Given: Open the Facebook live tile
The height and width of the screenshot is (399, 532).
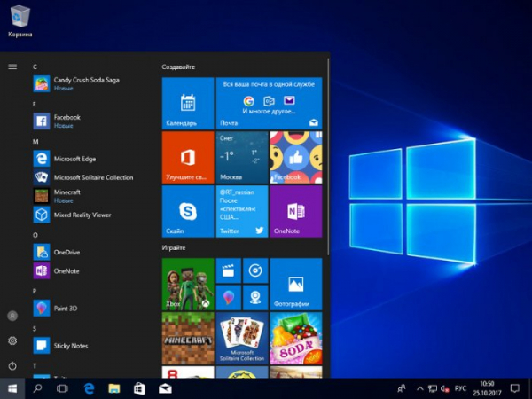Looking at the screenshot, I should click(296, 158).
